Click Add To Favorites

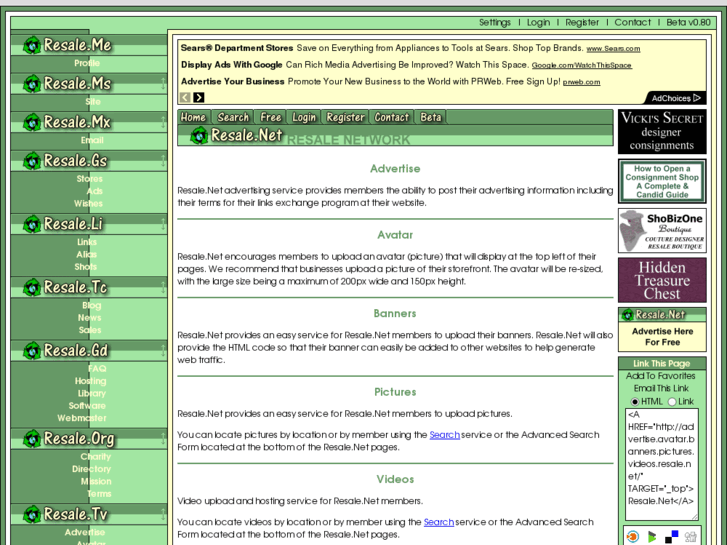[661, 376]
